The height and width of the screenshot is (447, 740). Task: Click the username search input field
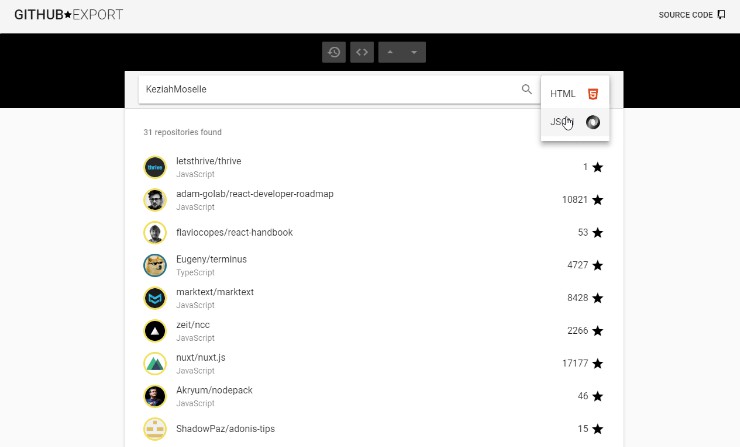[x=328, y=89]
